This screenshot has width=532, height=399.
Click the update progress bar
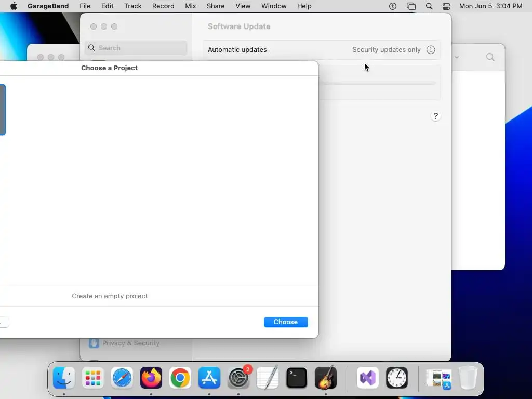pos(377,83)
